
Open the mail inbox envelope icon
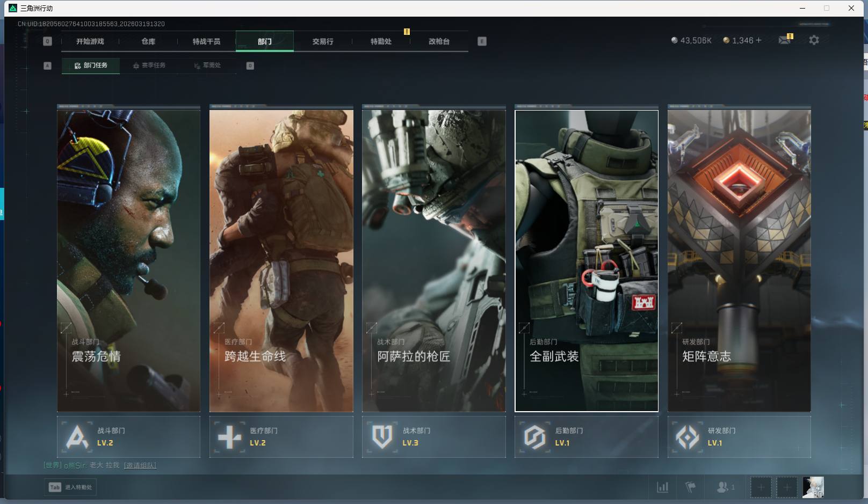[x=784, y=40]
